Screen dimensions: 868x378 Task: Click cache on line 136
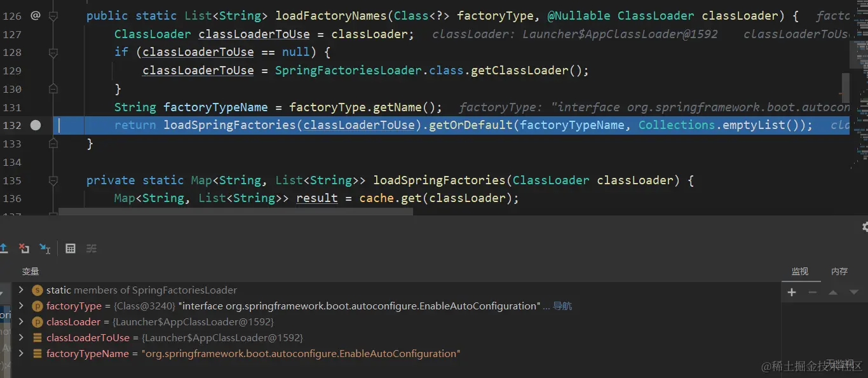[377, 198]
